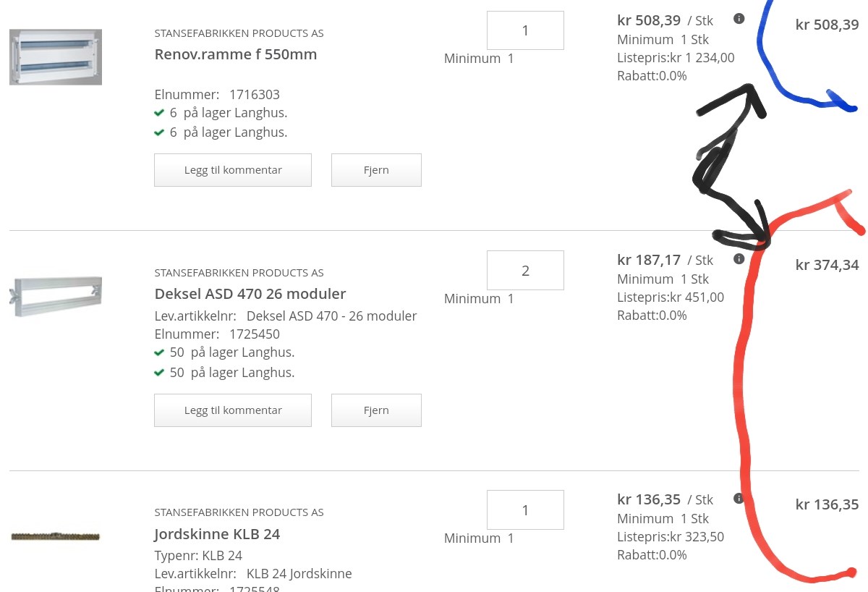Click info icon beside kr 136,35 price
Screen dimensions: 868x592
click(x=739, y=498)
